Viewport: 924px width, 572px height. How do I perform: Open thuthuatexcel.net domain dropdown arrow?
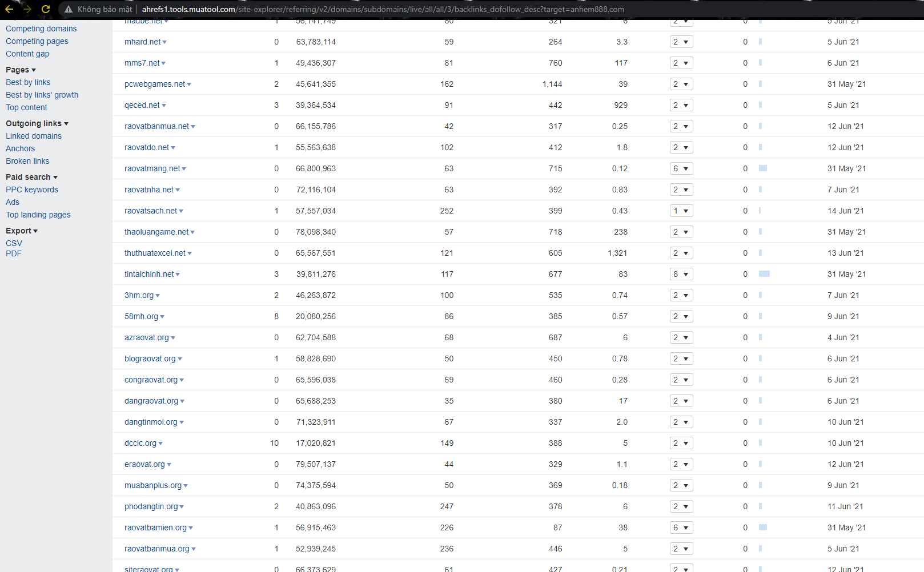pyautogui.click(x=190, y=253)
